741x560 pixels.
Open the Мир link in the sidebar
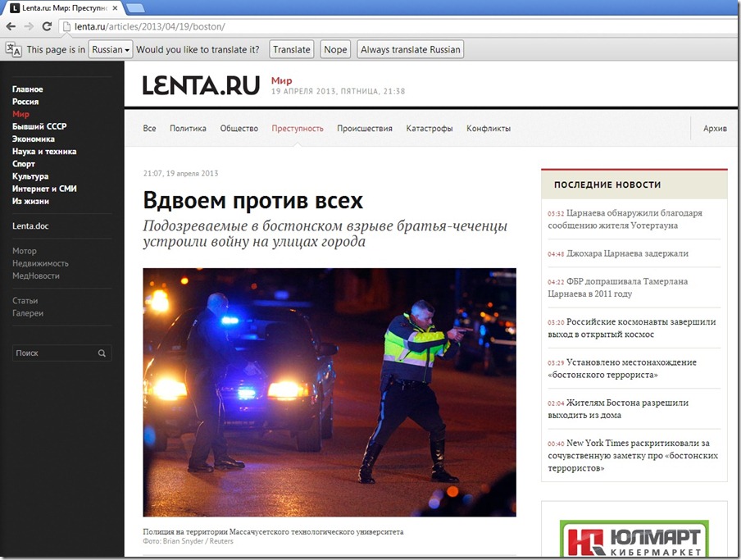tap(19, 114)
